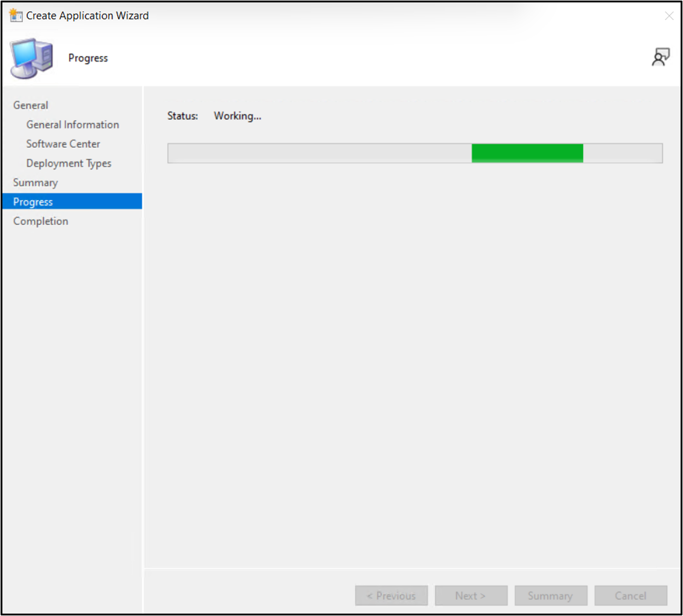
Task: Click the Summary button at bottom
Action: 550,595
